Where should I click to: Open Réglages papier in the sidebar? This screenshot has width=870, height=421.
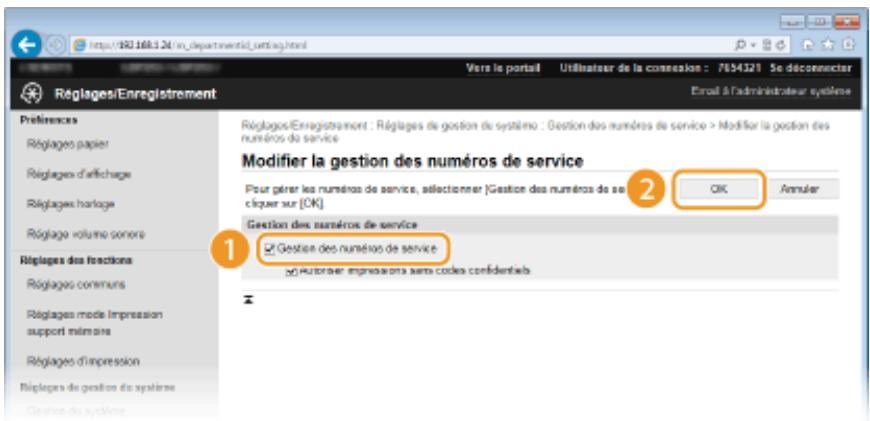(68, 144)
